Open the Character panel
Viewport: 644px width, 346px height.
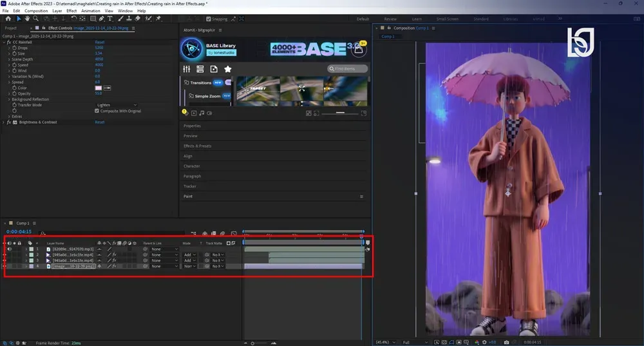(191, 166)
